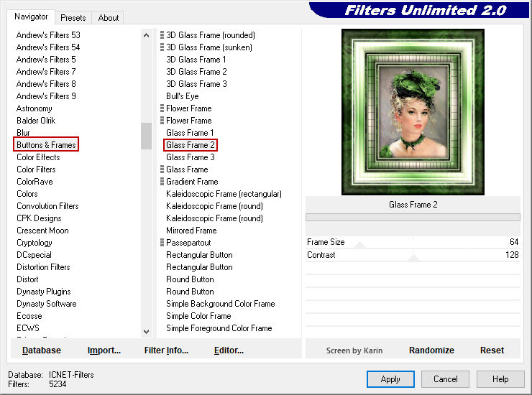Click the icon beside Gradient Frame

click(x=162, y=182)
